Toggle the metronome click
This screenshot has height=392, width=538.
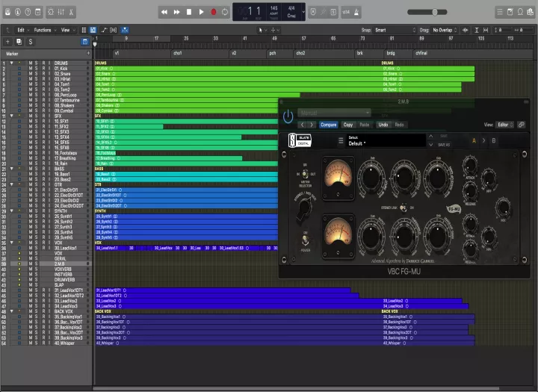[x=356, y=12]
